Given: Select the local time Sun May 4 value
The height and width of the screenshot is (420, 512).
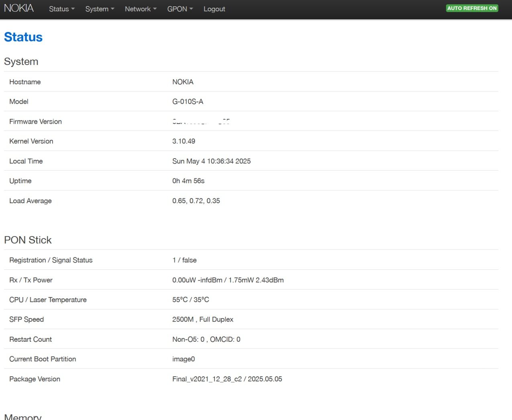Looking at the screenshot, I should [211, 161].
